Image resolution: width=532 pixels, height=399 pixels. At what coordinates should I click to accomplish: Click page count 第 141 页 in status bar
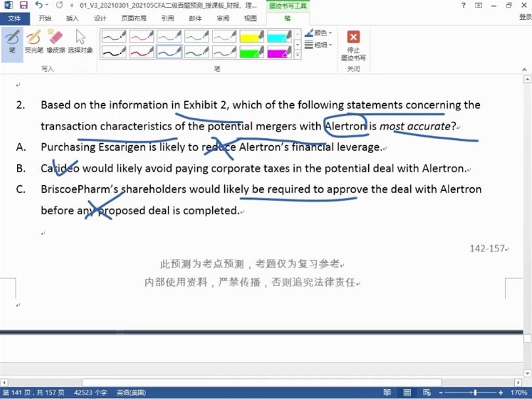34,393
